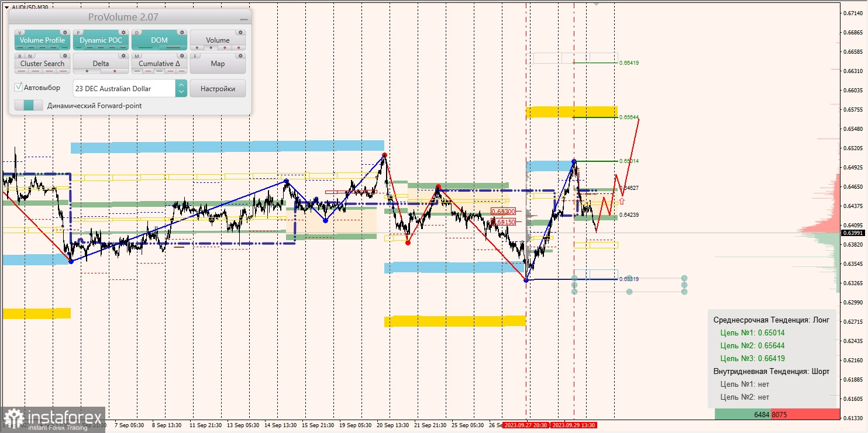
Task: Enable Cumulative Δ indicator
Action: [159, 64]
